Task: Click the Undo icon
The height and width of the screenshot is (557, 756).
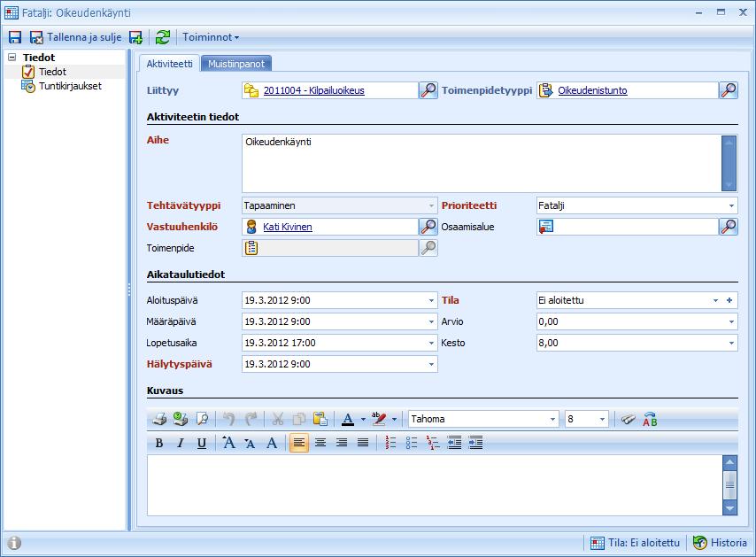Action: tap(229, 419)
